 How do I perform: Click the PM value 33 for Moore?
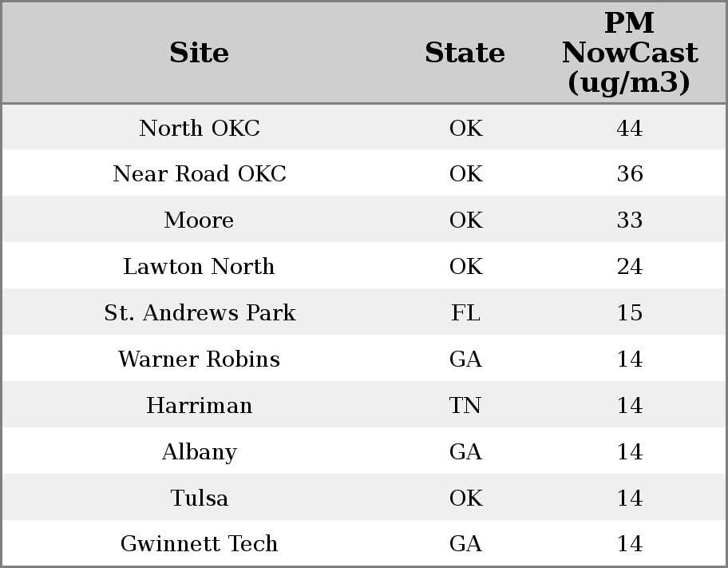[629, 220]
